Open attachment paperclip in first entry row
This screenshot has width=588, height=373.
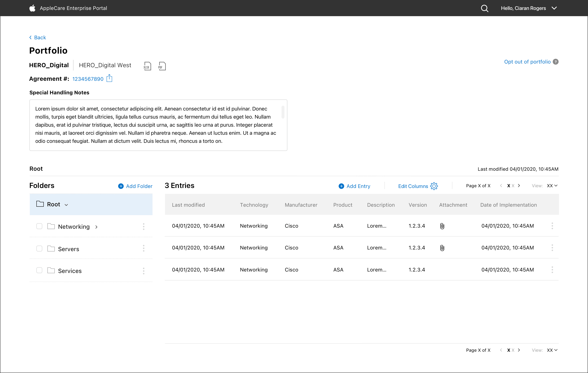click(x=442, y=226)
